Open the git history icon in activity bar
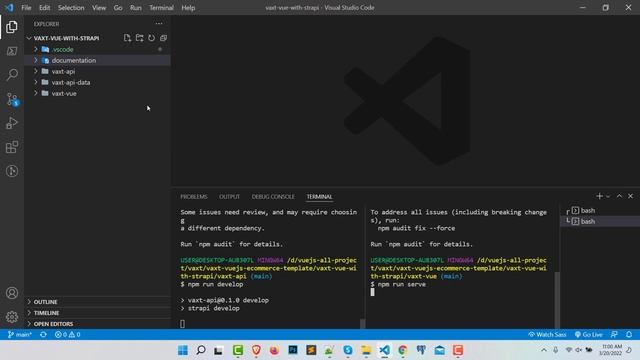Screen dimensions: 640x360 (12, 171)
